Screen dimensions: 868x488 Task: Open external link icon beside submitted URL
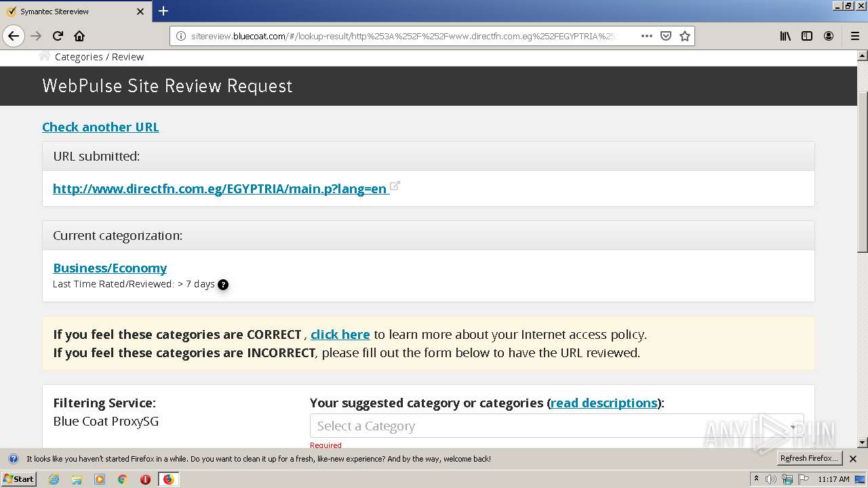click(x=395, y=186)
